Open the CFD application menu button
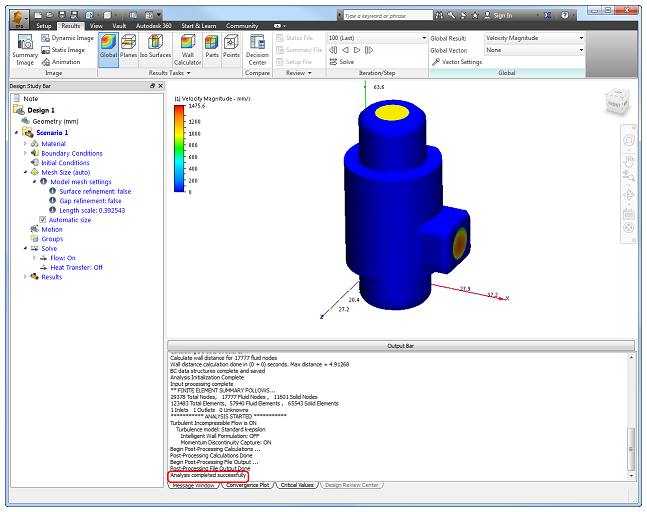Screen dimensions: 647x512 tap(19, 19)
